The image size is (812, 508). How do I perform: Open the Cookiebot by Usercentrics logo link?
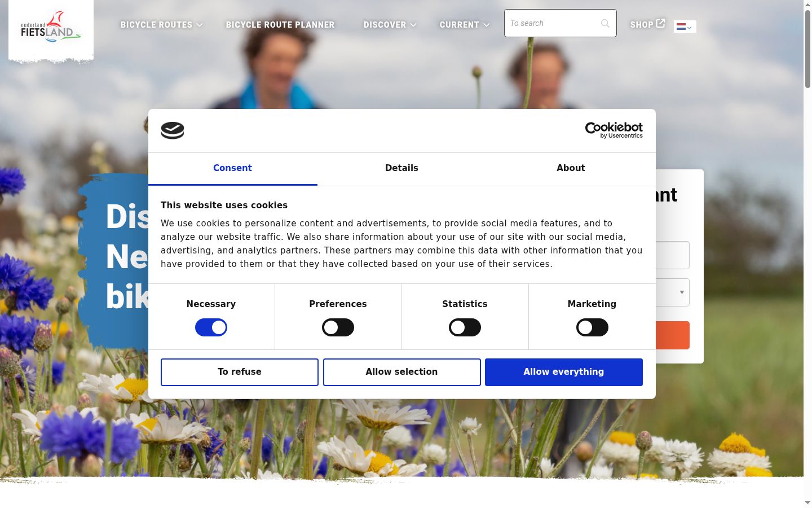(614, 130)
